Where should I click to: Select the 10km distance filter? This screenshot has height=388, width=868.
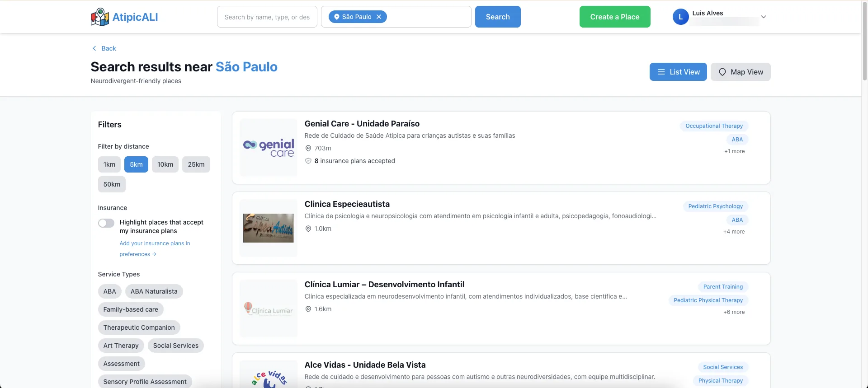coord(165,164)
